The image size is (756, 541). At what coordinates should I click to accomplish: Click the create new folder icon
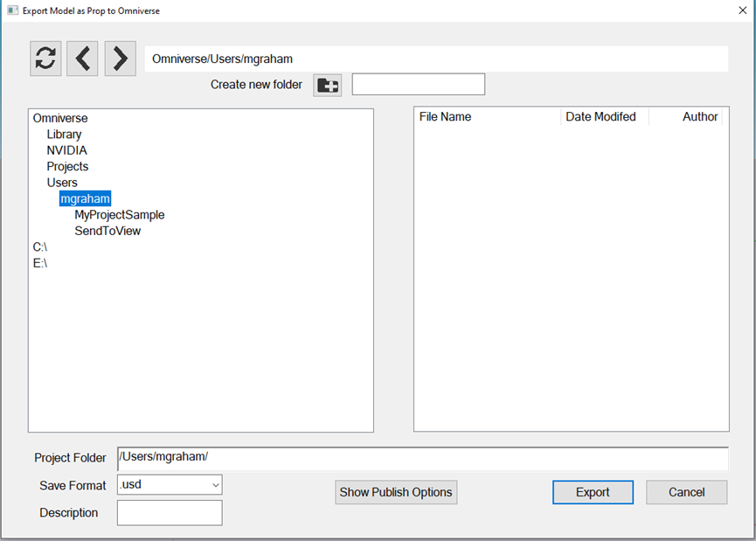pyautogui.click(x=328, y=86)
